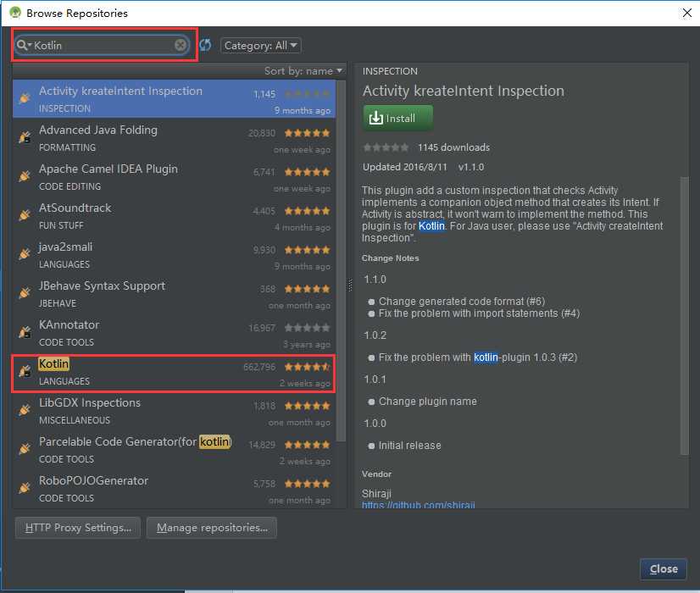Click the plug icon for KAnnotator
This screenshot has height=593, width=700.
(25, 332)
